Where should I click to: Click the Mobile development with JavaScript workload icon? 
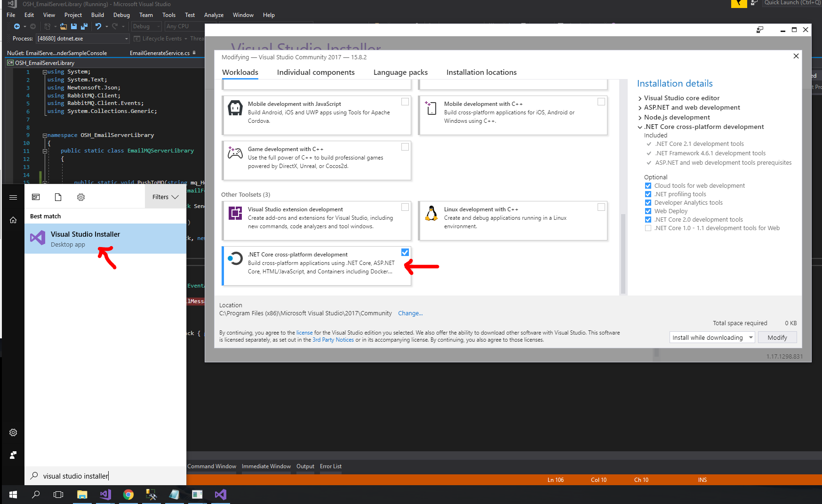pos(235,108)
